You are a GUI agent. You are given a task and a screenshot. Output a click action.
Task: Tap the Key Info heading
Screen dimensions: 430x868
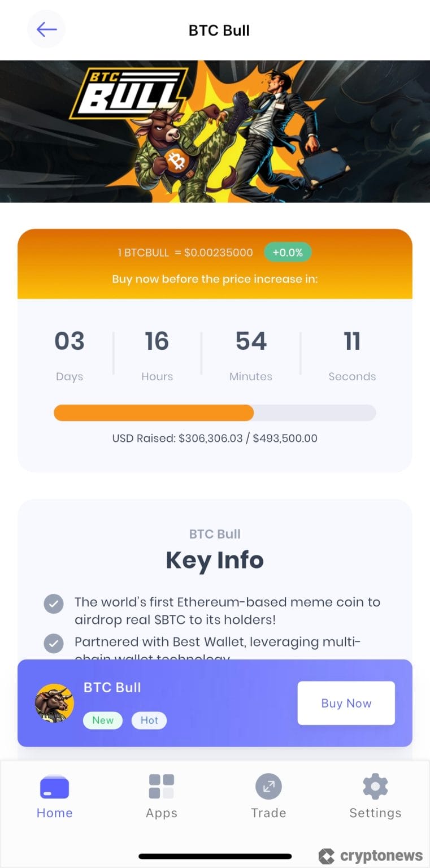pos(215,560)
